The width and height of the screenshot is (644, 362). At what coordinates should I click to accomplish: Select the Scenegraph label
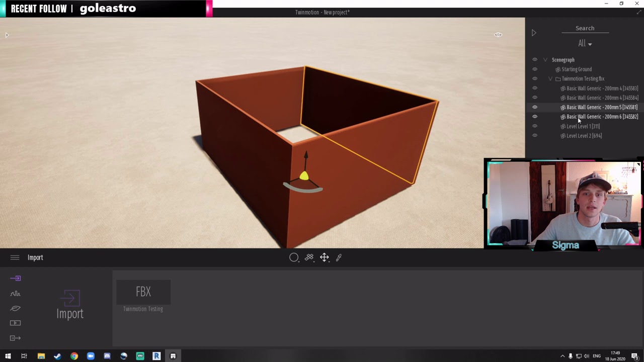coord(563,60)
